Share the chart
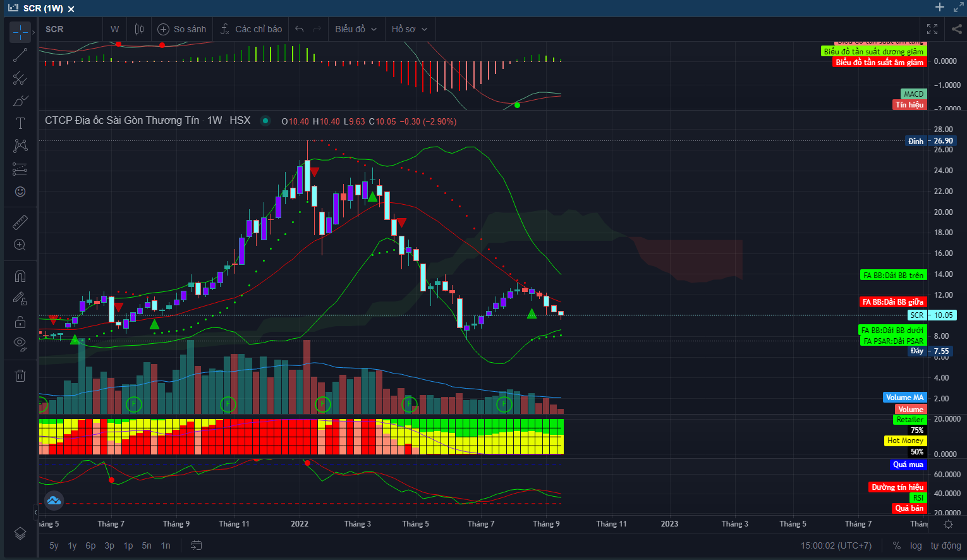 957,29
